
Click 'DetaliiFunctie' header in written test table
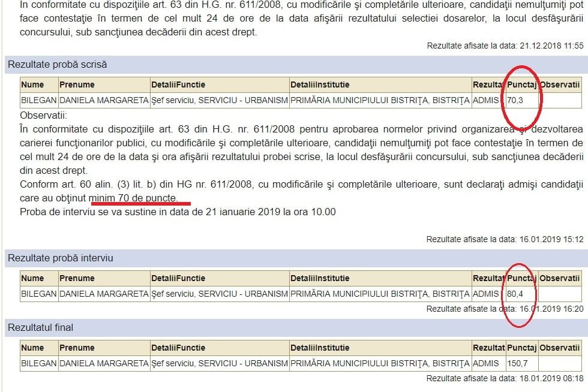[x=178, y=85]
